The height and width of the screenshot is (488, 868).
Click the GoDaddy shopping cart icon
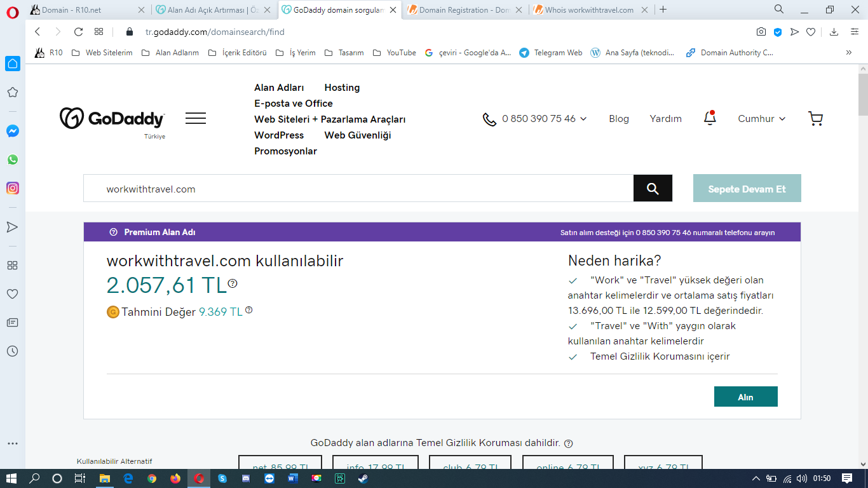click(815, 119)
